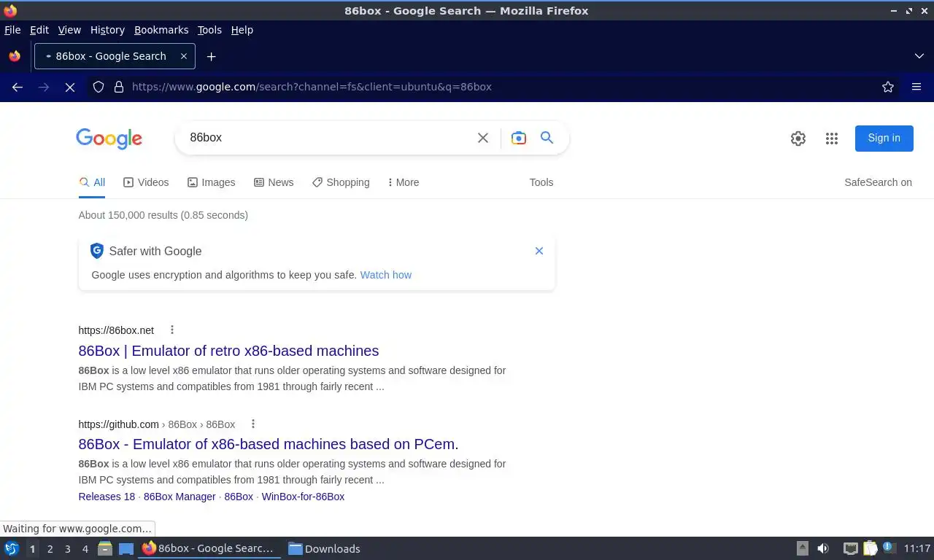Open the File menu

click(x=12, y=30)
